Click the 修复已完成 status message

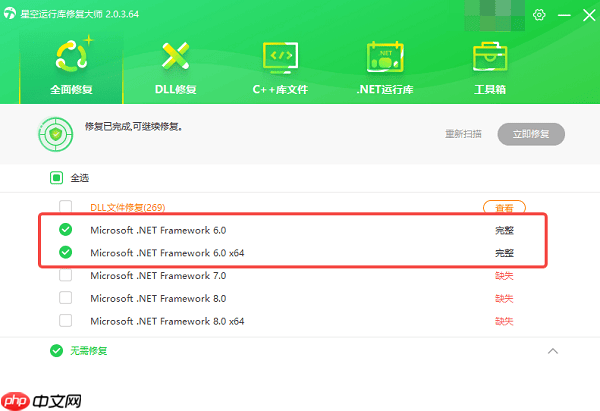(x=133, y=126)
